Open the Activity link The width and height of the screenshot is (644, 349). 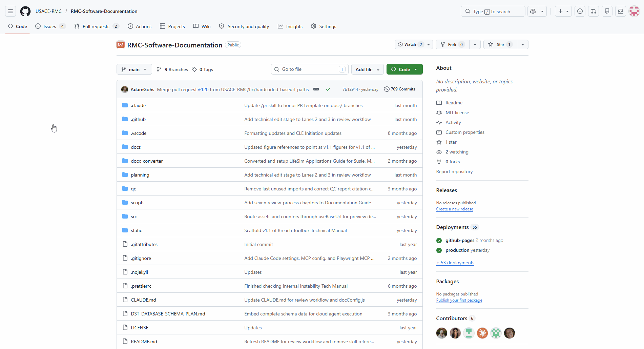click(x=453, y=122)
